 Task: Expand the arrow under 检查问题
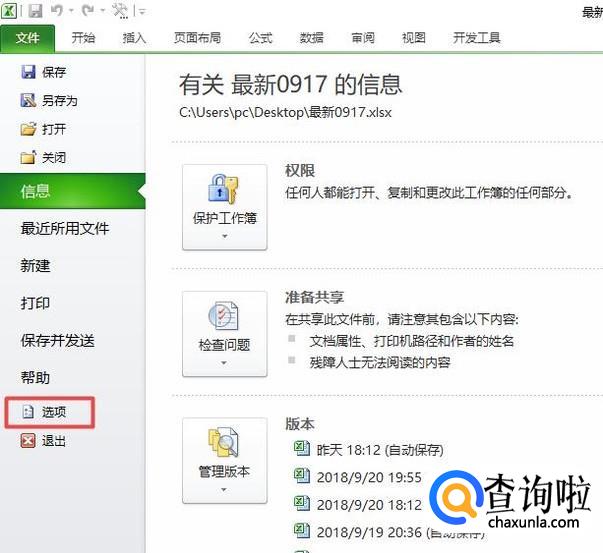click(x=224, y=363)
